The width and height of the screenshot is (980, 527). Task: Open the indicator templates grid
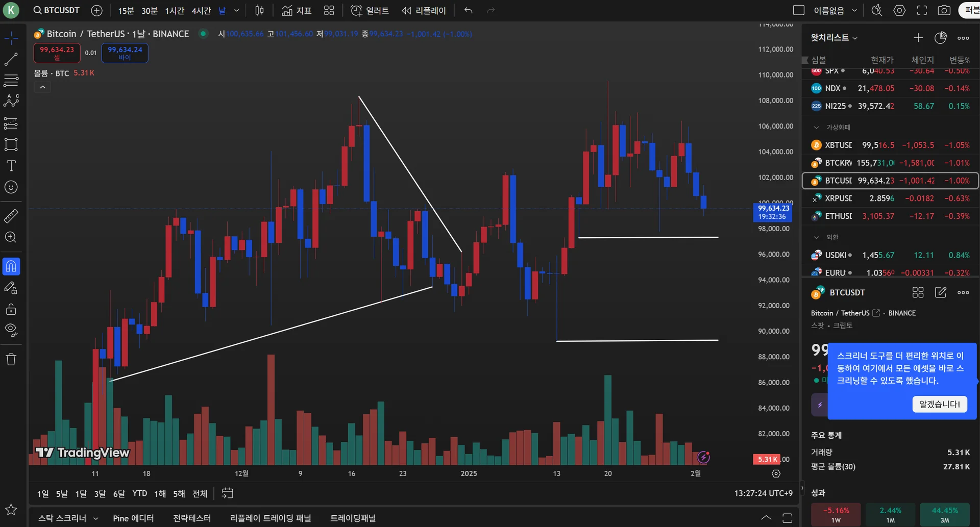(329, 10)
